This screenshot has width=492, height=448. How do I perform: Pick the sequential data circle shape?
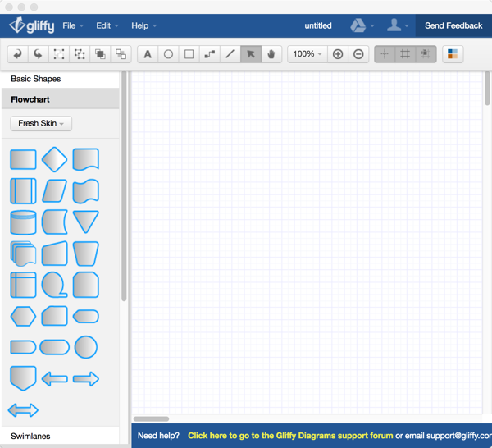[x=54, y=285]
